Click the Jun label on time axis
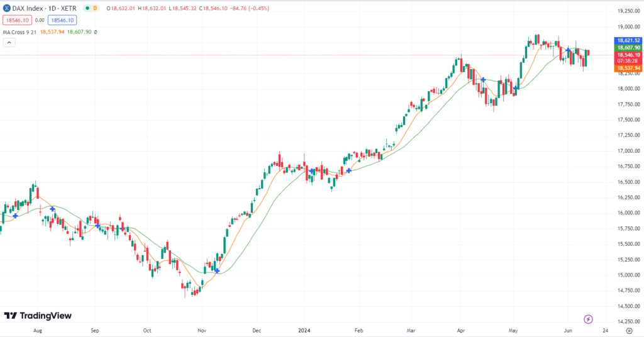 [x=568, y=331]
